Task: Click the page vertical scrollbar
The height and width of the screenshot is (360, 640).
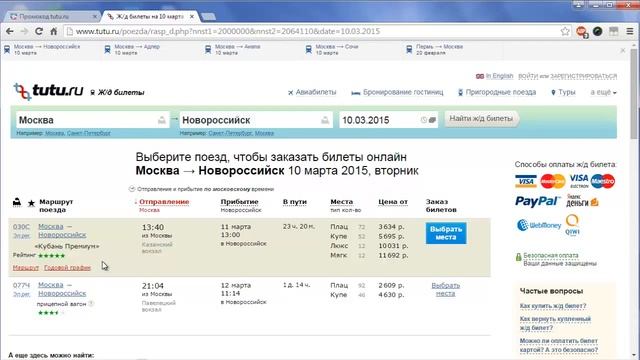Action: 634,94
